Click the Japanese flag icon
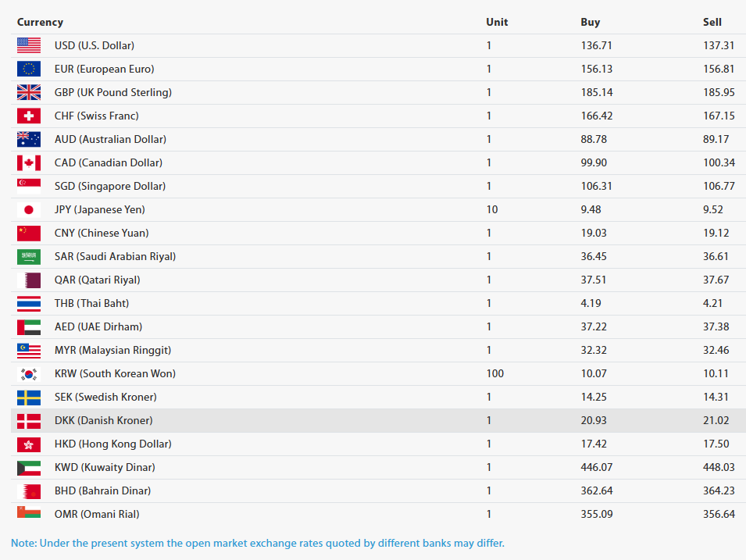The width and height of the screenshot is (746, 560). coord(29,209)
